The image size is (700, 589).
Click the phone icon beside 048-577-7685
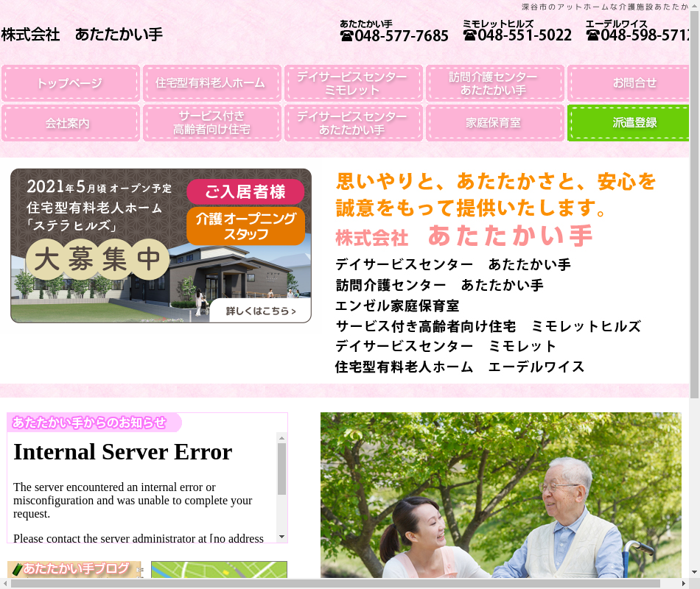346,35
